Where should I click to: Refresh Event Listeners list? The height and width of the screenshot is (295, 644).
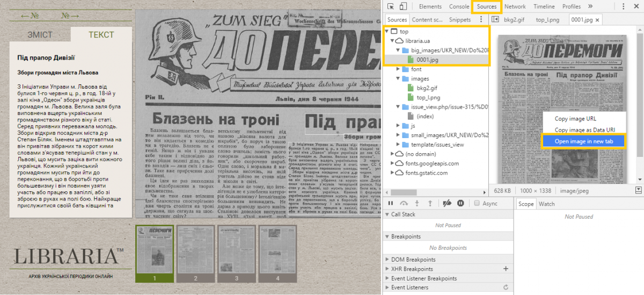point(506,287)
